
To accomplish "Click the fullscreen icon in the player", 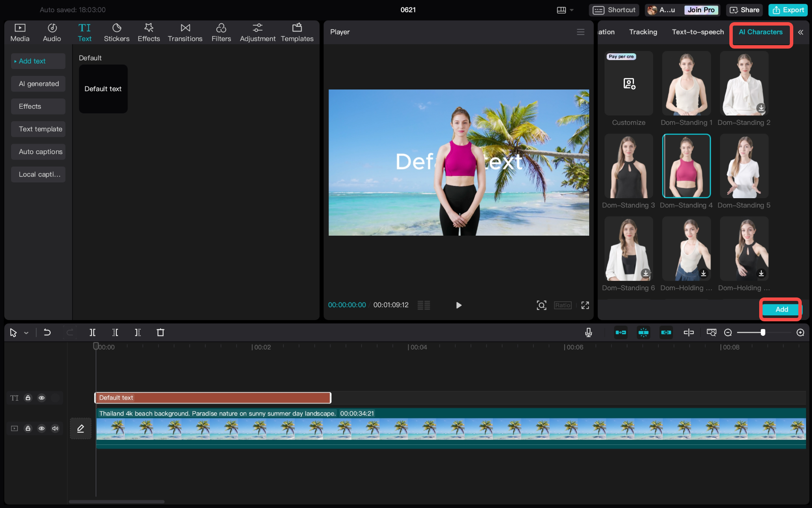I will coord(585,305).
